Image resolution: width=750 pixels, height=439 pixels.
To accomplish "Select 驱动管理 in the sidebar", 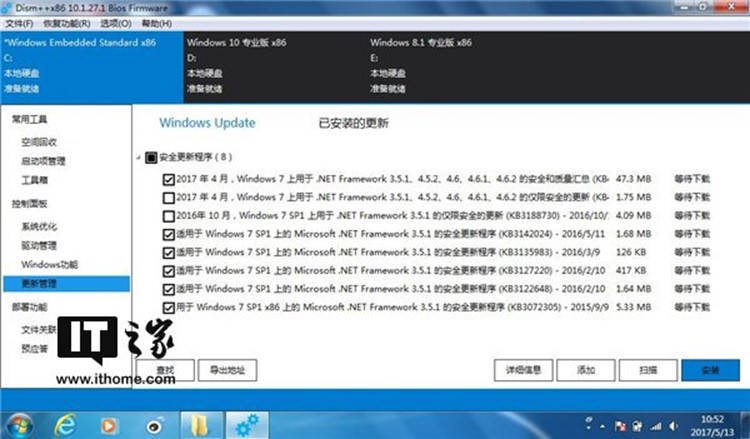I will tap(40, 245).
